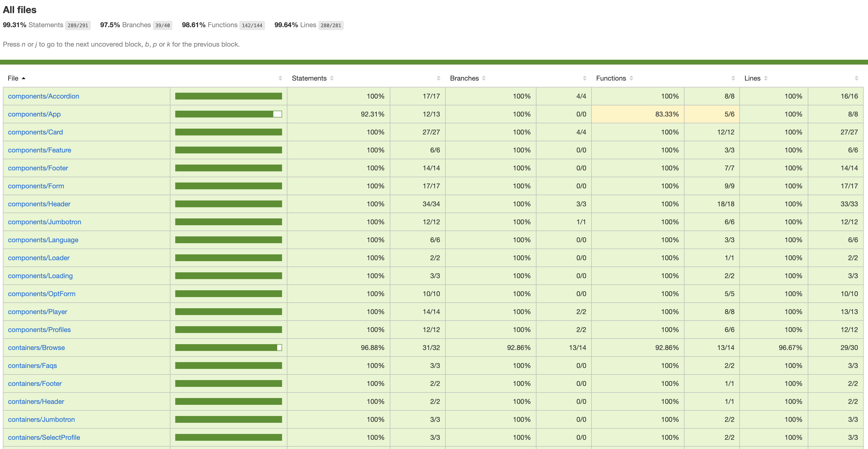Navigate to components/Header report
This screenshot has height=449, width=868.
(39, 204)
